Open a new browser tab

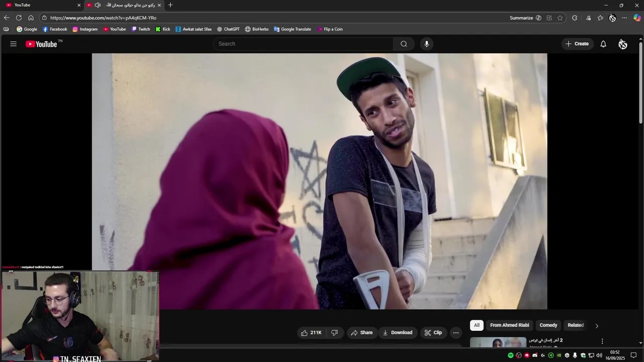[x=171, y=5]
